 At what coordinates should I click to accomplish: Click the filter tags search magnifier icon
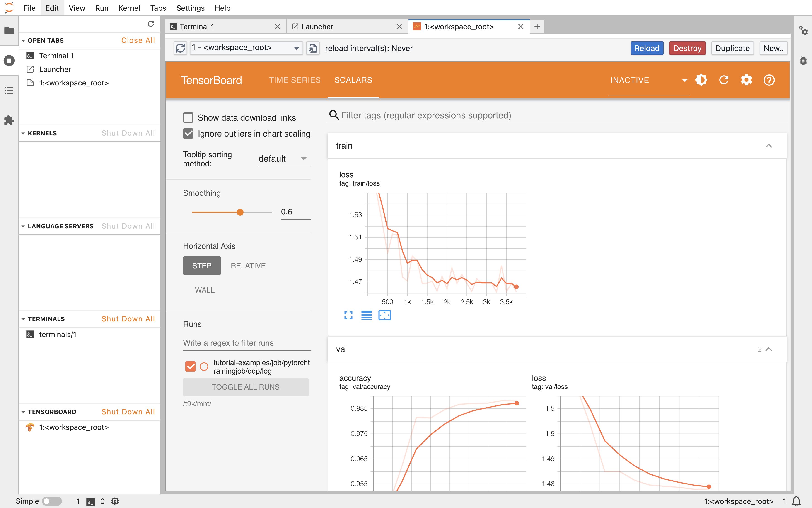coord(333,115)
